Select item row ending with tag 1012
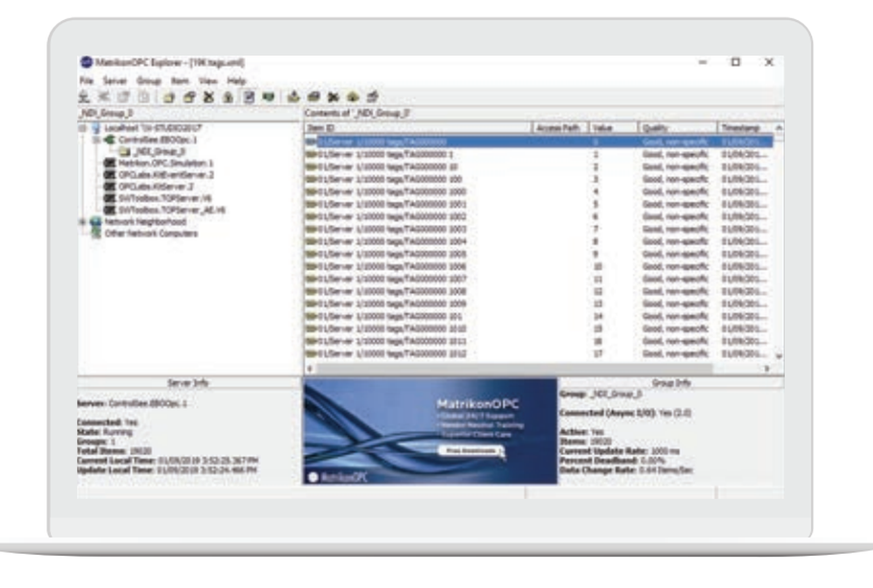The image size is (873, 588). pyautogui.click(x=539, y=354)
